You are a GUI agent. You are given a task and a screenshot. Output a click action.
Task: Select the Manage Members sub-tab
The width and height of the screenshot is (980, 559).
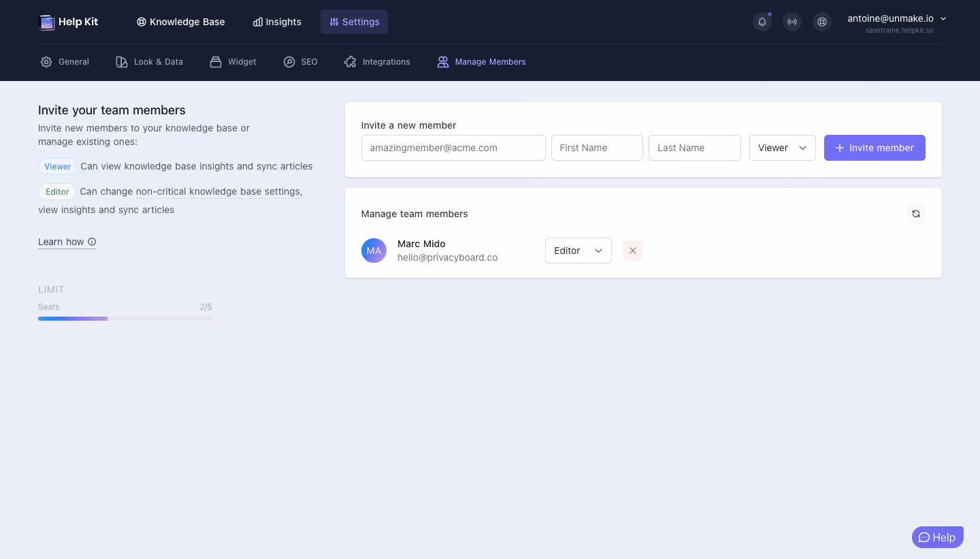click(x=481, y=62)
